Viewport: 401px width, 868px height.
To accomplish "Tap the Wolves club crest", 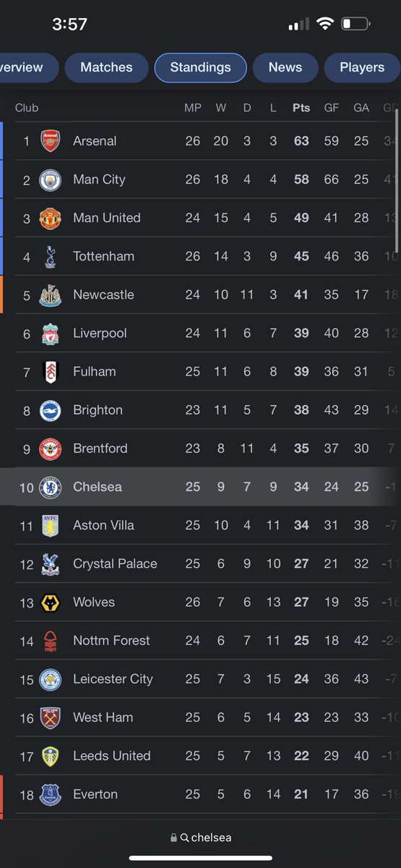I will click(x=51, y=602).
